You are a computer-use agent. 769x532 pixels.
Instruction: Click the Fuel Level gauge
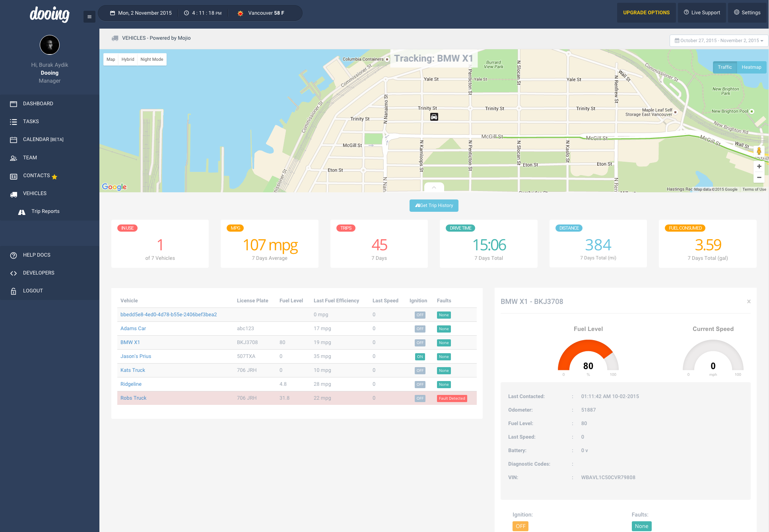point(588,358)
